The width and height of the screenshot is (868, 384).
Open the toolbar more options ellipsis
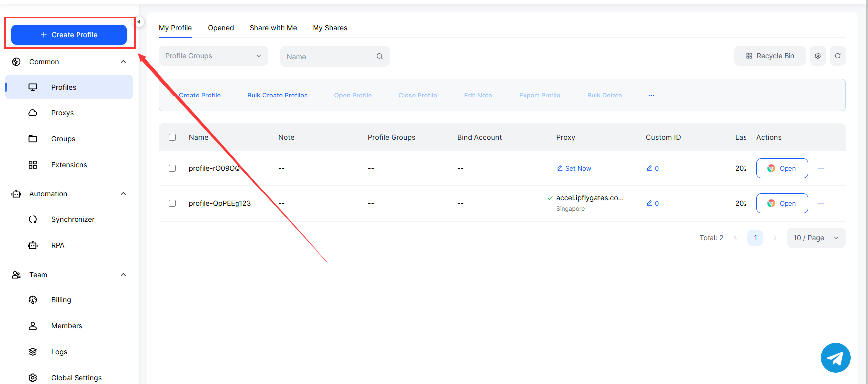coord(651,95)
